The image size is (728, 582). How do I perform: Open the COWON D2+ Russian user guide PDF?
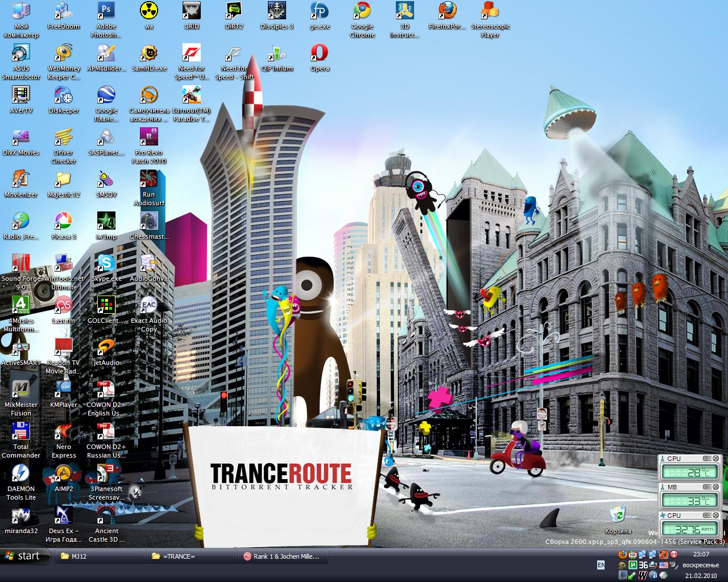click(x=106, y=440)
